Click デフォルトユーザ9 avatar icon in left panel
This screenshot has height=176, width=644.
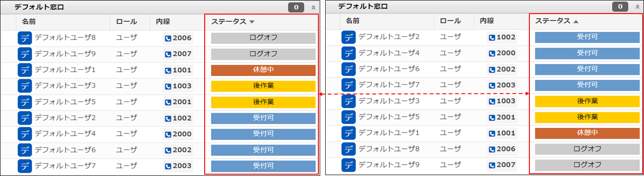25,54
